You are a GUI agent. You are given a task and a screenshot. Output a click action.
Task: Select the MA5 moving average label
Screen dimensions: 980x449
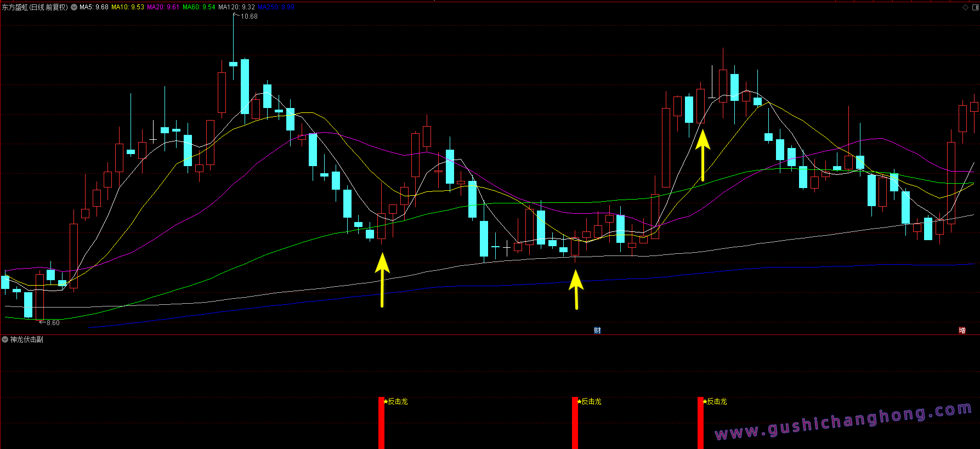click(x=94, y=8)
